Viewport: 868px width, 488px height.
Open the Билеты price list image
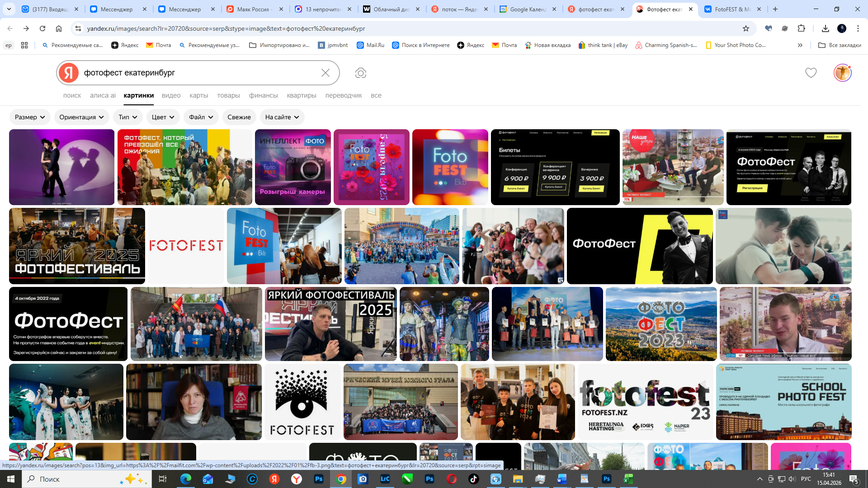[555, 167]
